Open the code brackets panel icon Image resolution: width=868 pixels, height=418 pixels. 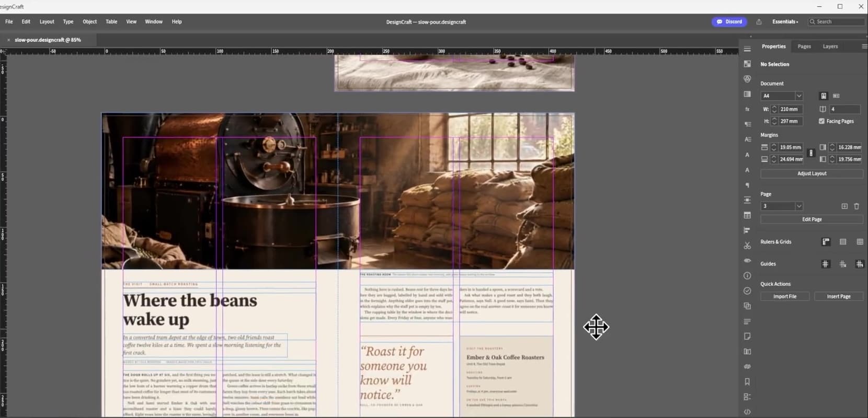tap(747, 412)
